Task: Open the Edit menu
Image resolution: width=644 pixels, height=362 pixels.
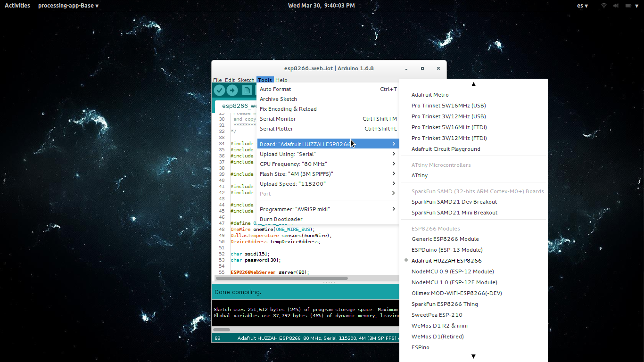Action: (230, 80)
